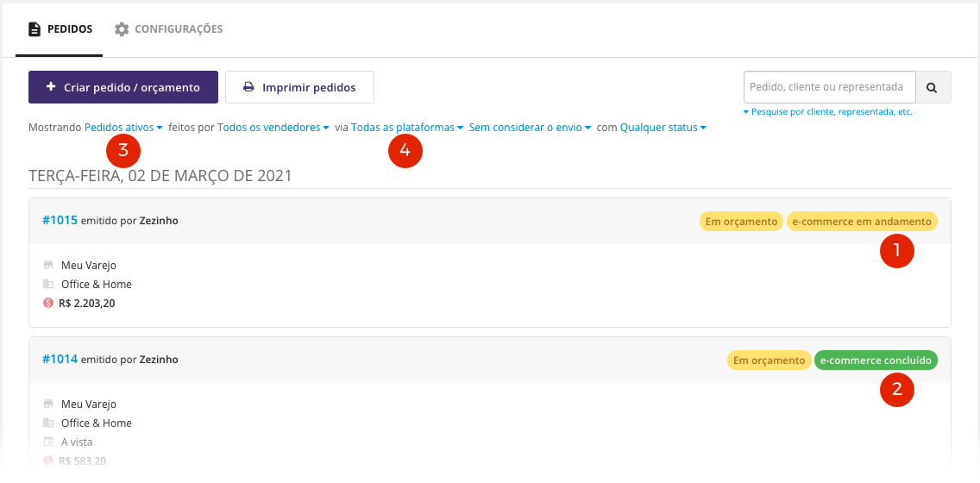Screen dimensions: 980x483
Task: Expand the Sem considerar o envio filter
Action: [x=530, y=128]
